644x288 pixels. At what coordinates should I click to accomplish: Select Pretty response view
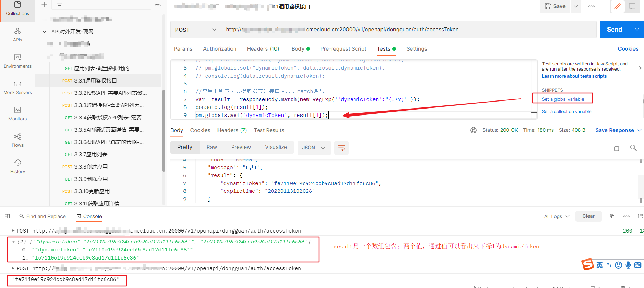point(185,147)
